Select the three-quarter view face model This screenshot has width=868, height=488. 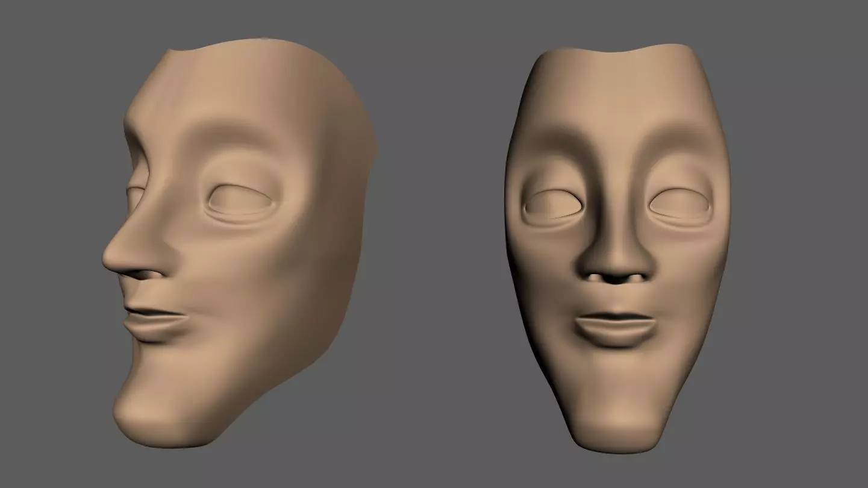tap(240, 243)
